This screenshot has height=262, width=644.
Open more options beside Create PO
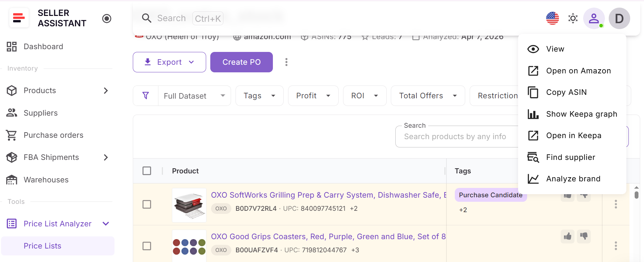tap(286, 62)
